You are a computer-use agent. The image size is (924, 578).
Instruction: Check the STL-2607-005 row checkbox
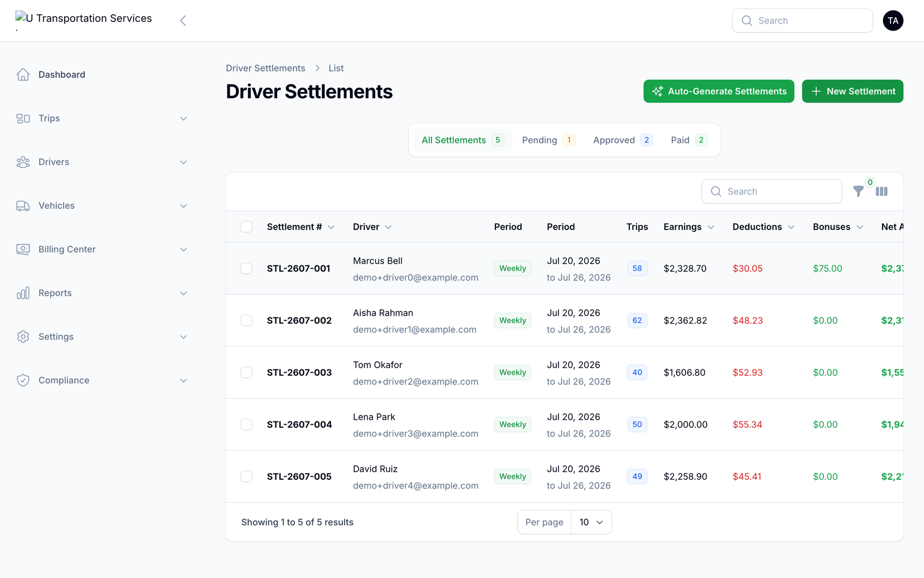pyautogui.click(x=247, y=476)
